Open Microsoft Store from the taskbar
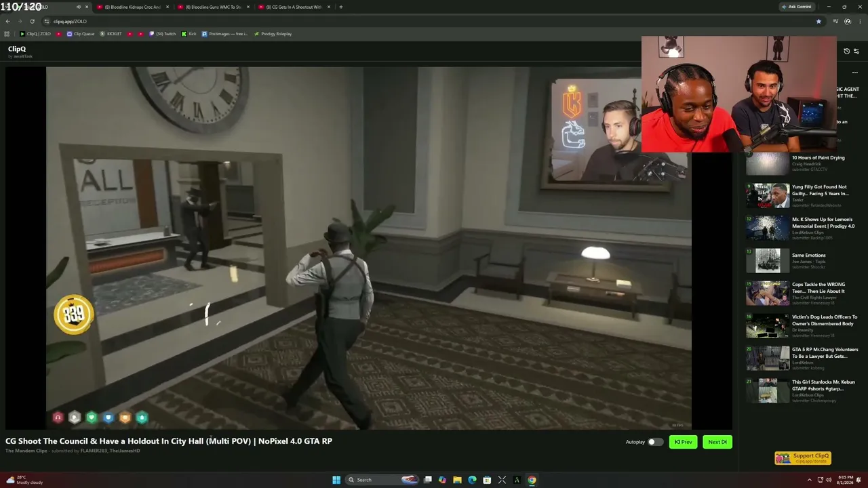This screenshot has height=488, width=868. [x=487, y=480]
